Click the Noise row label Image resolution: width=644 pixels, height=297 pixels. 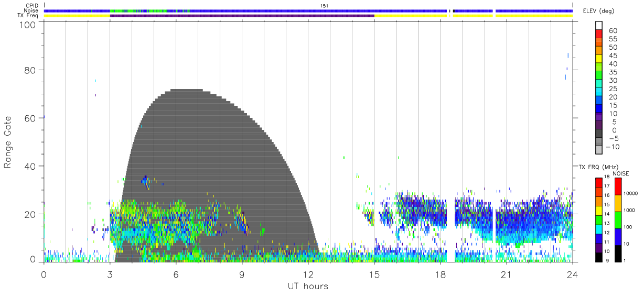32,10
